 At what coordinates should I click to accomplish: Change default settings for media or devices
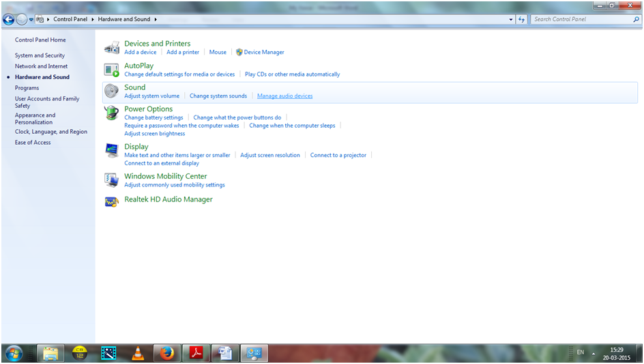click(x=179, y=74)
